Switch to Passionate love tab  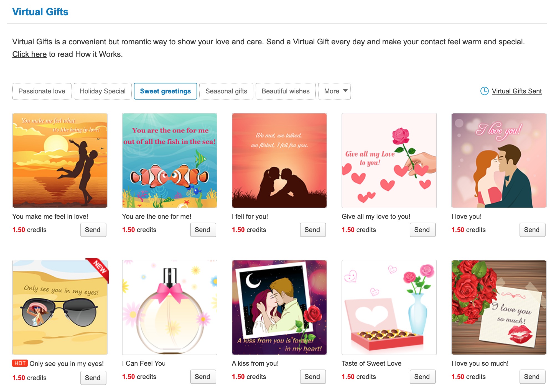[x=42, y=91]
